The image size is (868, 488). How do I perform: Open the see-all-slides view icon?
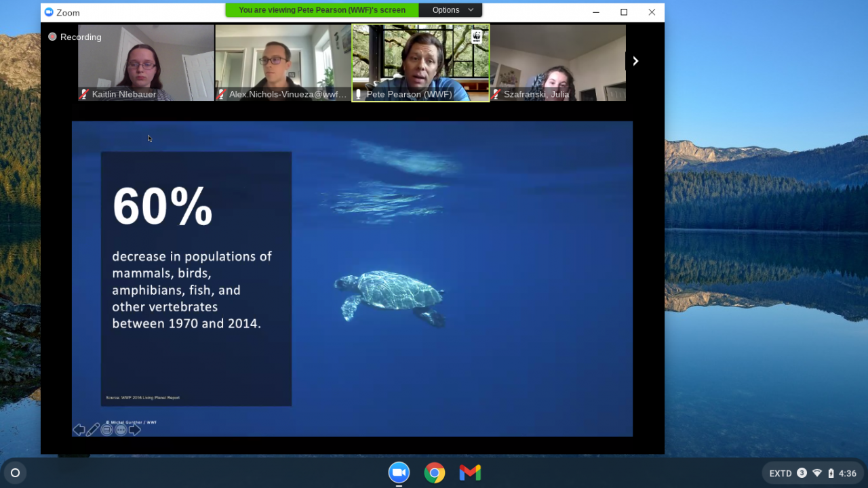pyautogui.click(x=107, y=430)
